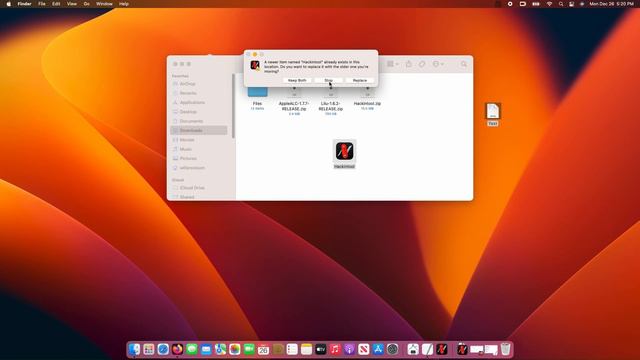Select the AppleALC RELEASE.zip file
Image resolution: width=640 pixels, height=360 pixels.
point(294,106)
